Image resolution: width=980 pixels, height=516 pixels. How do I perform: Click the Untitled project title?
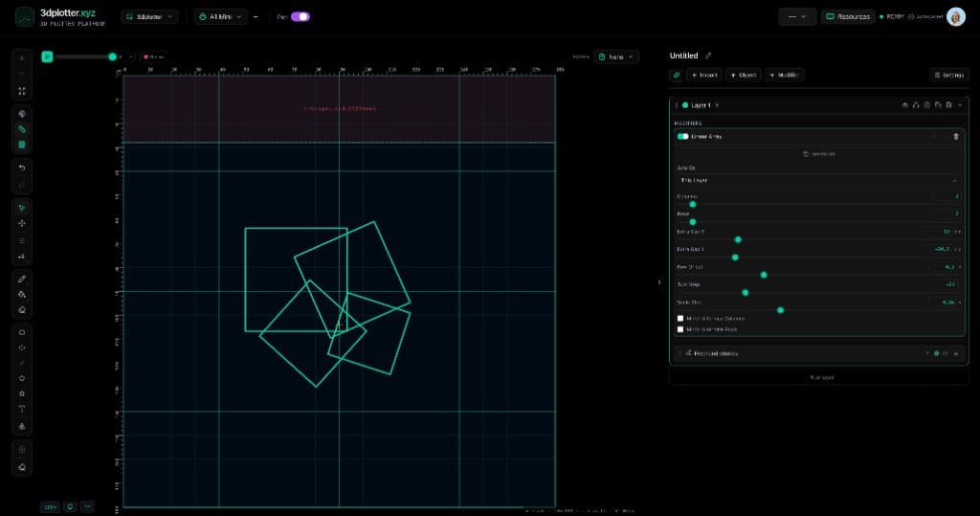[683, 56]
